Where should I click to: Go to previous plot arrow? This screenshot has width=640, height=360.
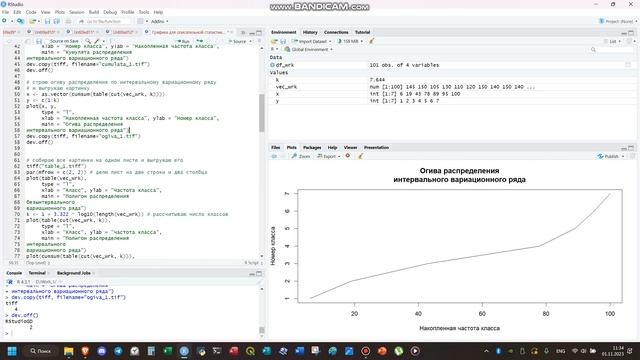click(x=274, y=156)
